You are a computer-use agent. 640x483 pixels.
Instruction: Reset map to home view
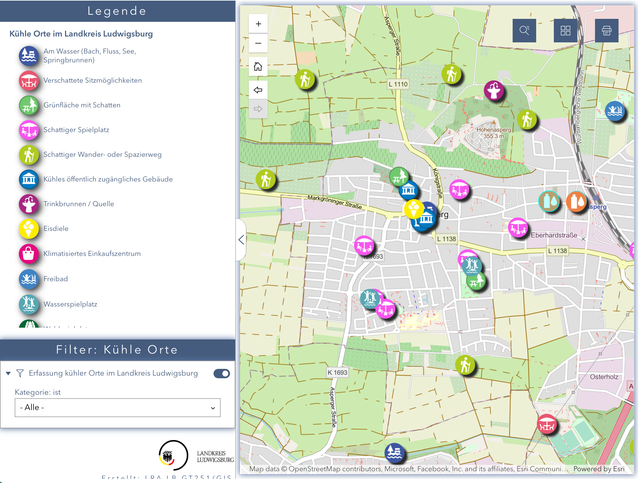coord(258,67)
